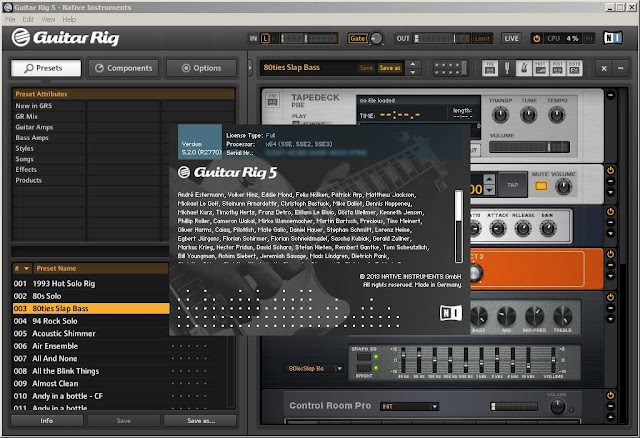Click the Info button
This screenshot has height=438, width=640.
47,420
